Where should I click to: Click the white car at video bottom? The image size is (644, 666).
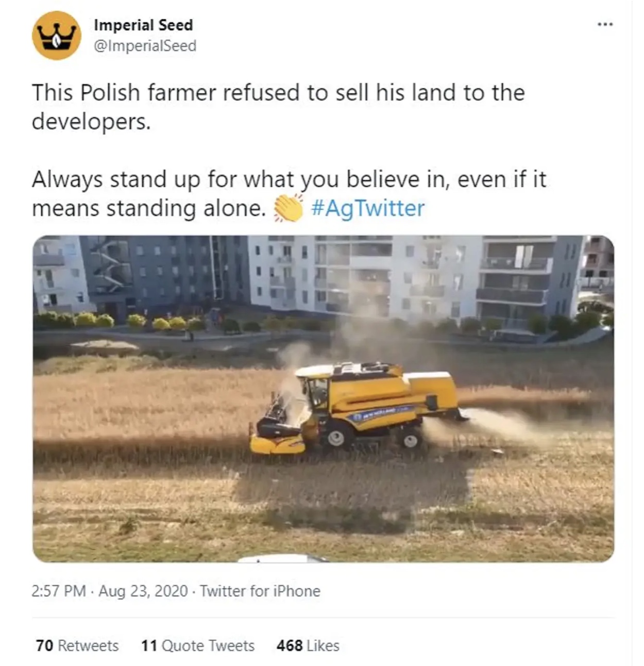pyautogui.click(x=281, y=558)
